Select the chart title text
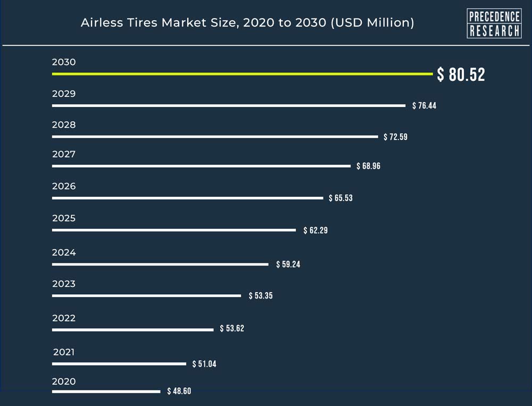Screen dimensions: 532x406 247,23
